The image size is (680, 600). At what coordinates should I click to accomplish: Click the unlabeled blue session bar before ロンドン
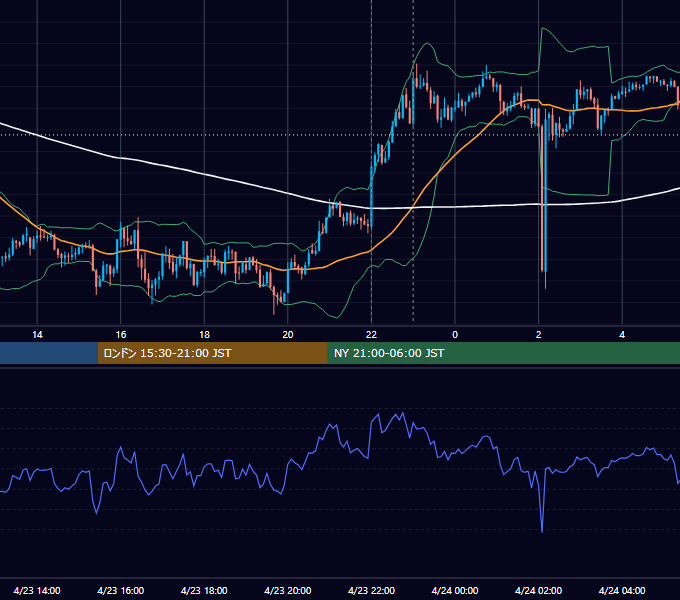click(x=49, y=353)
